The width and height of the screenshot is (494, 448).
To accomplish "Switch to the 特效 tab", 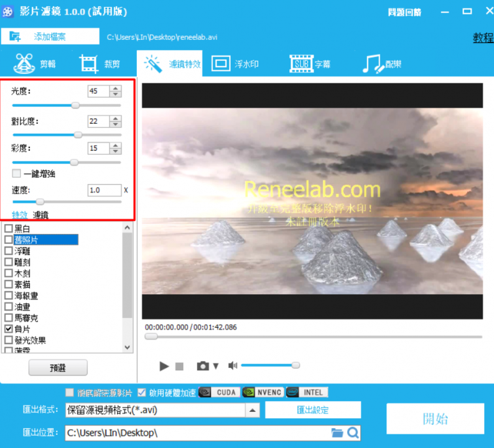I will tap(20, 215).
